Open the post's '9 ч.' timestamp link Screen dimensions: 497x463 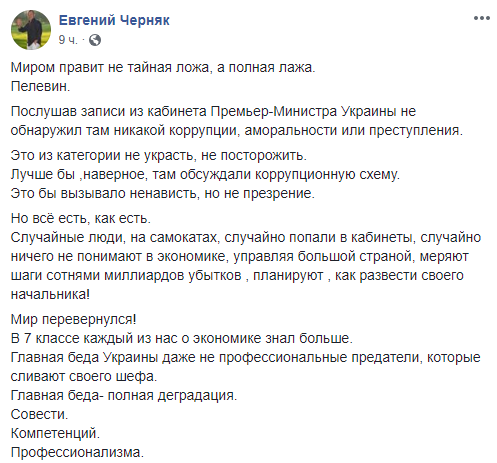tap(68, 40)
